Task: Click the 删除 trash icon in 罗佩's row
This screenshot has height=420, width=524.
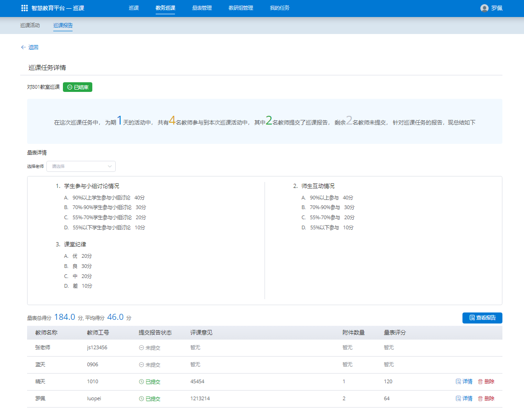Action: click(480, 398)
